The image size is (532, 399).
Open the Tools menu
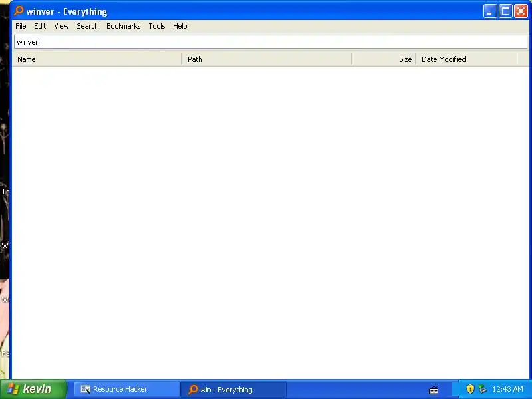click(x=157, y=26)
